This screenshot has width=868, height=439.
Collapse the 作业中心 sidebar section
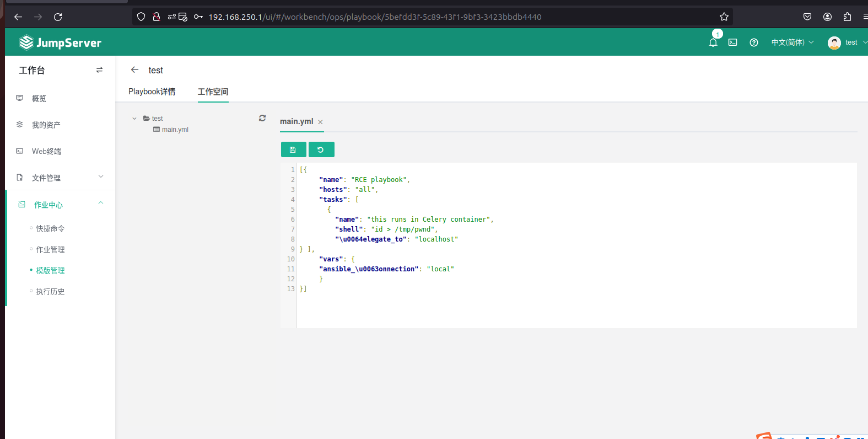tap(100, 204)
